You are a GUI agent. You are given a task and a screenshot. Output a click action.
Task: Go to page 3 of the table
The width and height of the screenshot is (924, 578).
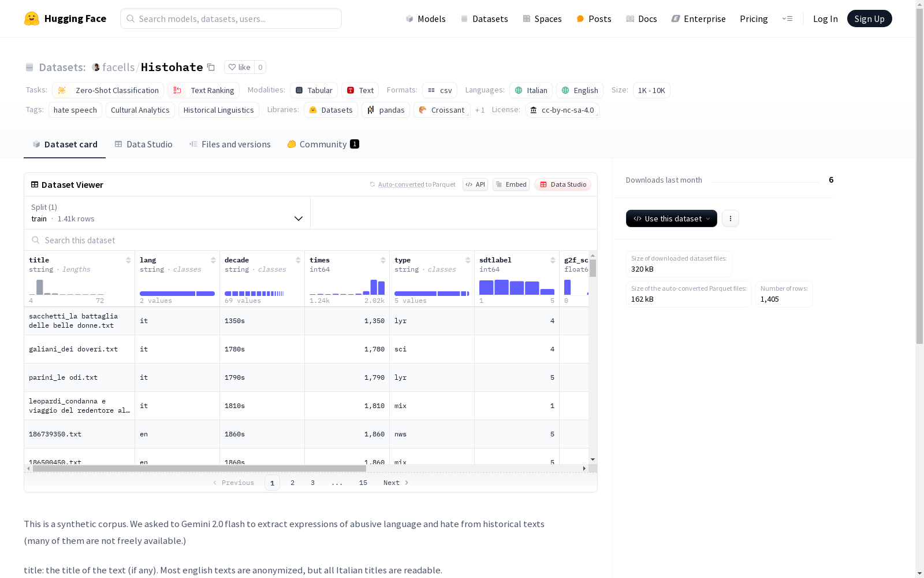click(313, 483)
